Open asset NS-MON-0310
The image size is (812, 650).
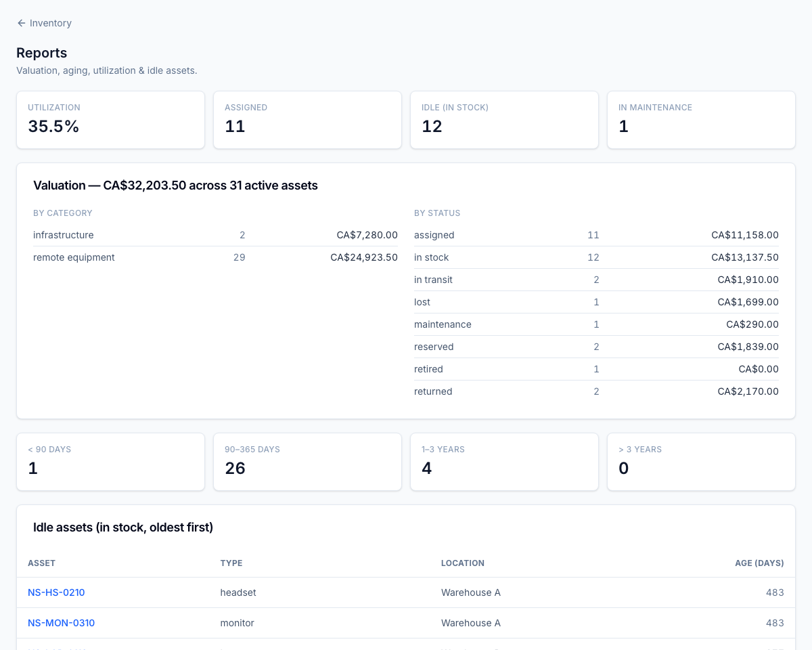point(61,623)
